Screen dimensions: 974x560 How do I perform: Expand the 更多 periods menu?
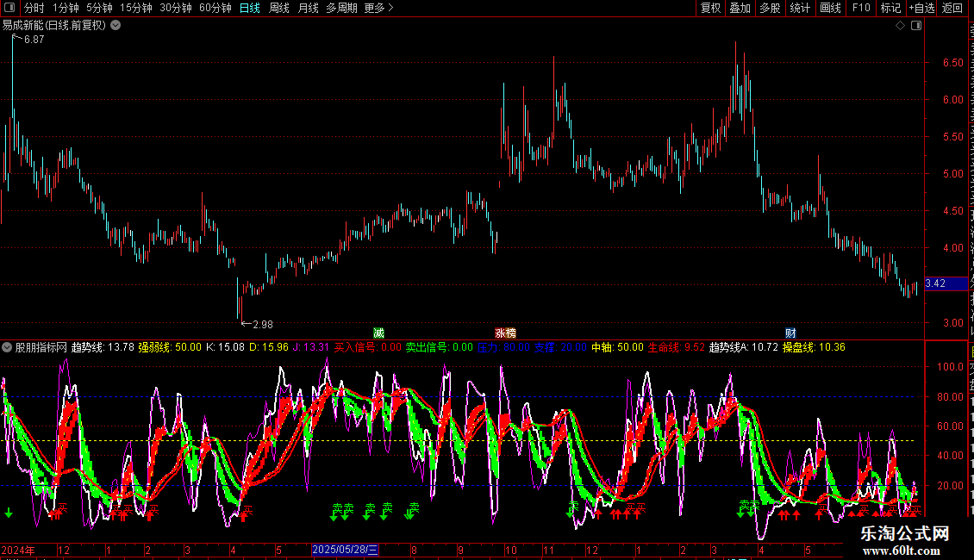(379, 8)
